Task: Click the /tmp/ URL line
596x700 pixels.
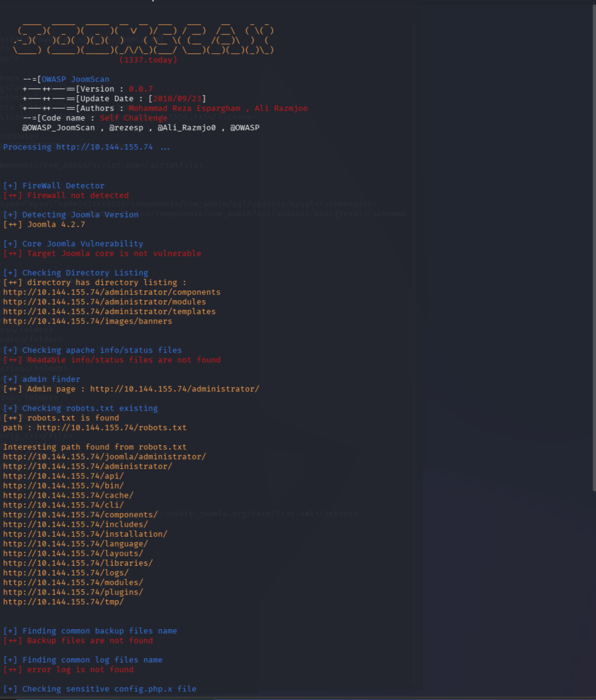Action: 63,602
